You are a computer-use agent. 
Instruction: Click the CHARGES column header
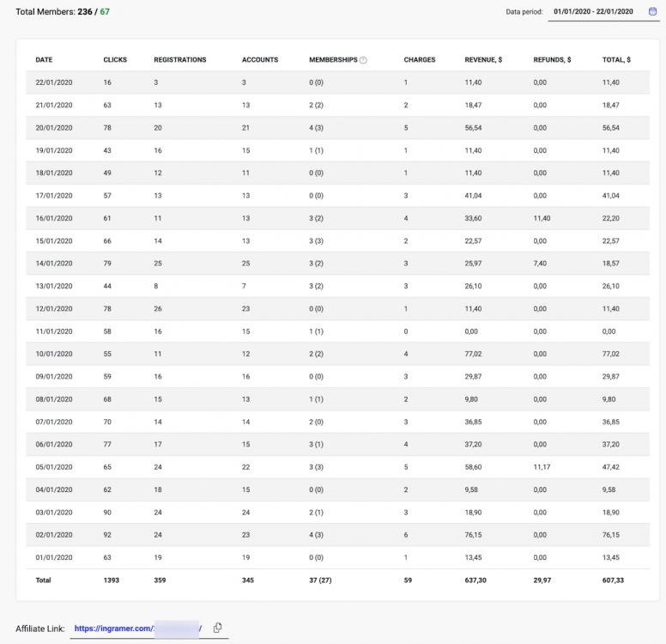(x=420, y=60)
